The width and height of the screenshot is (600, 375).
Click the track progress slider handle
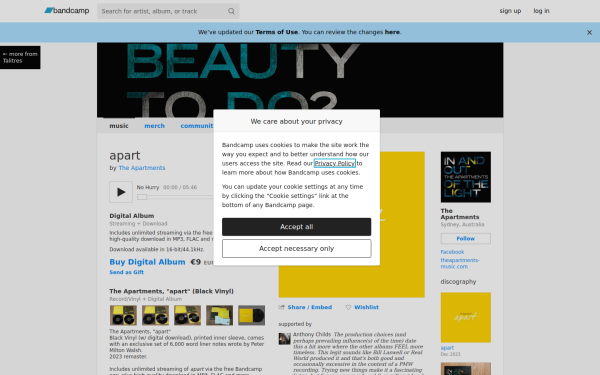point(142,197)
